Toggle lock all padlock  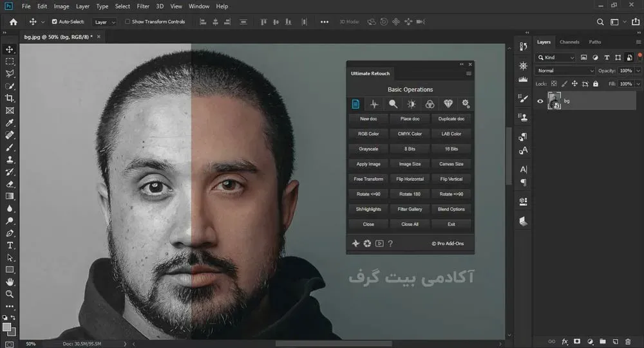click(x=596, y=84)
